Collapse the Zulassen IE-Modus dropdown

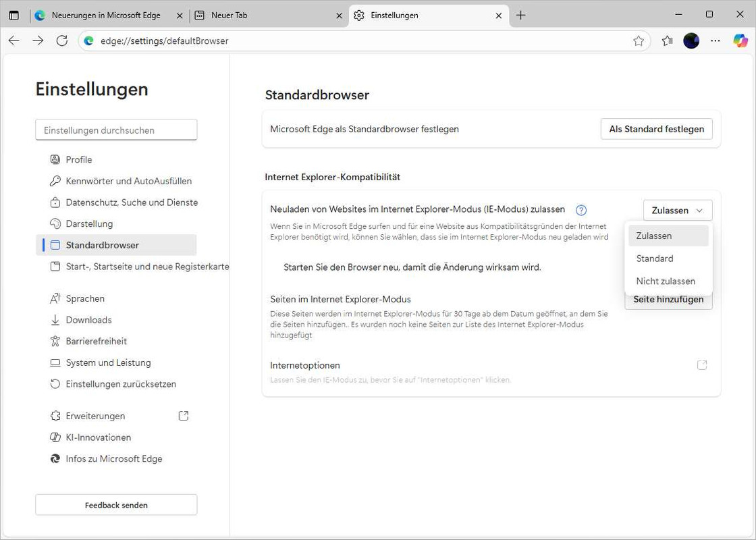[x=678, y=210]
